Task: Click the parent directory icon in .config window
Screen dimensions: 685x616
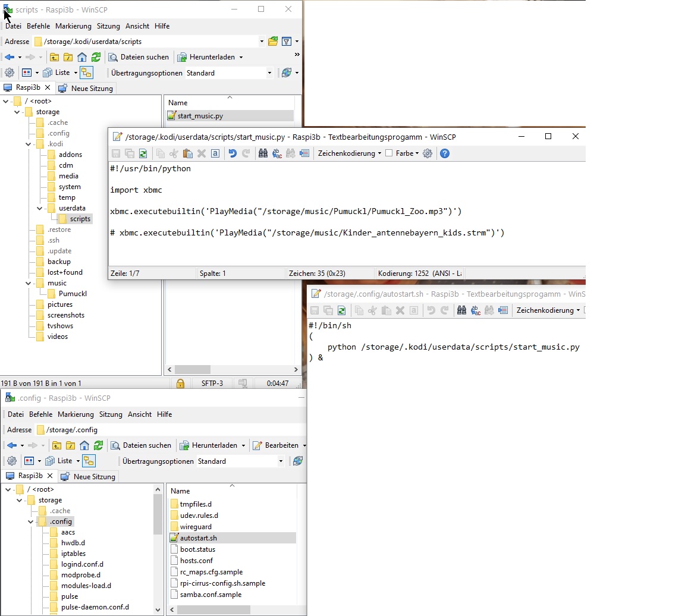Action: (x=56, y=445)
